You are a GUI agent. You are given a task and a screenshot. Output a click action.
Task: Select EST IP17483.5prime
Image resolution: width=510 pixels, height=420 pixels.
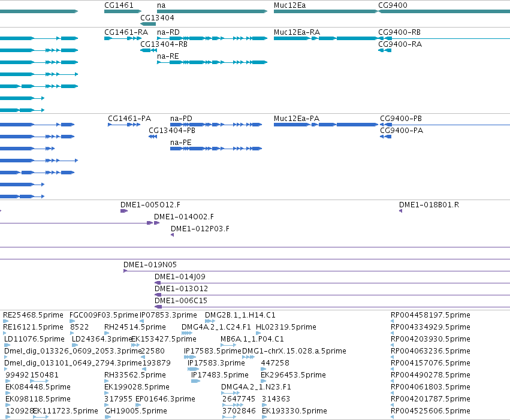[220, 375]
